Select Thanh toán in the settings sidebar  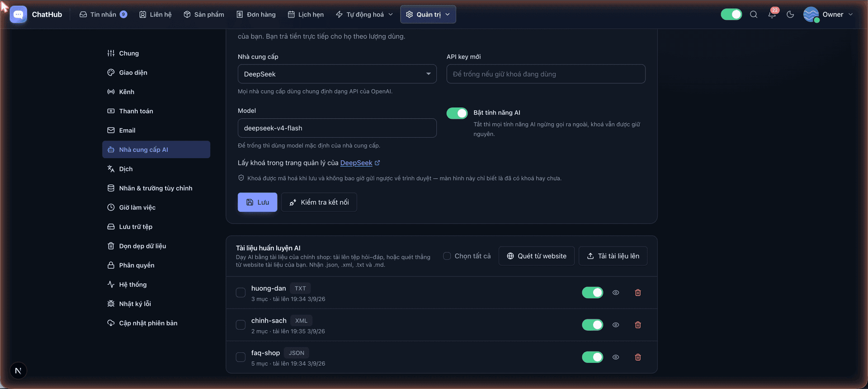tap(156, 111)
